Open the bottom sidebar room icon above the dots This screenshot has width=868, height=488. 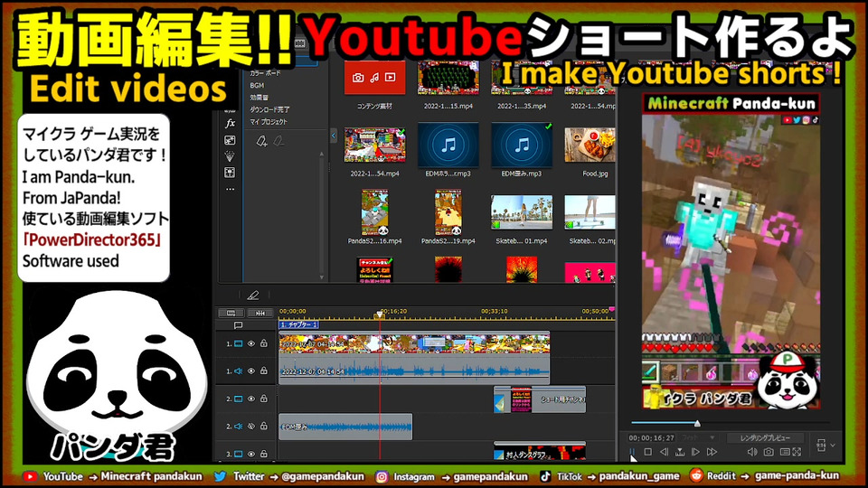pyautogui.click(x=231, y=173)
